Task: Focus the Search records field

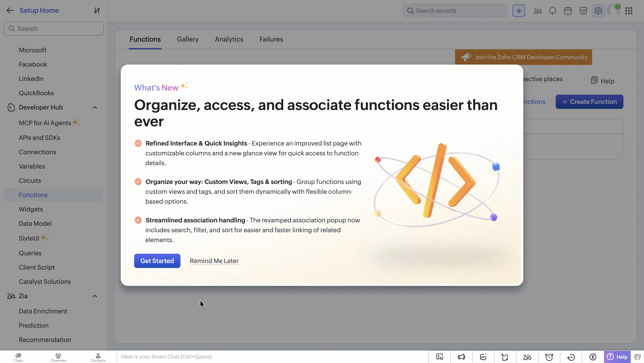Action: [x=455, y=11]
